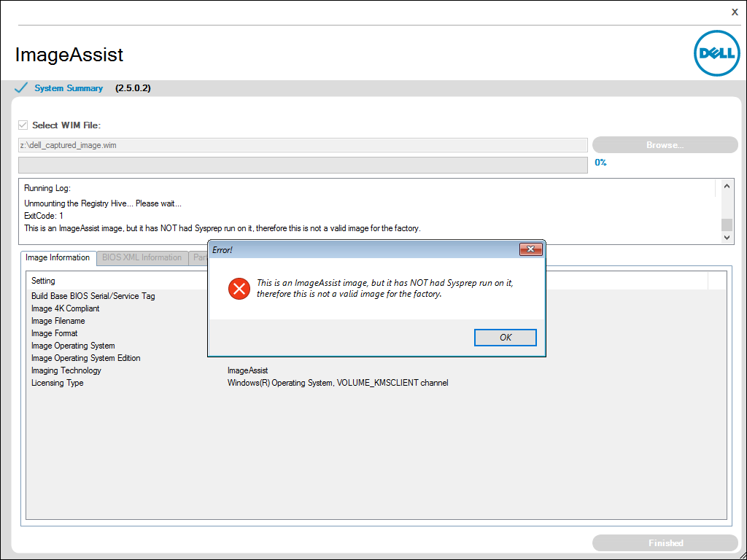
Task: Click the version number (2.5.0.2)
Action: click(x=133, y=88)
